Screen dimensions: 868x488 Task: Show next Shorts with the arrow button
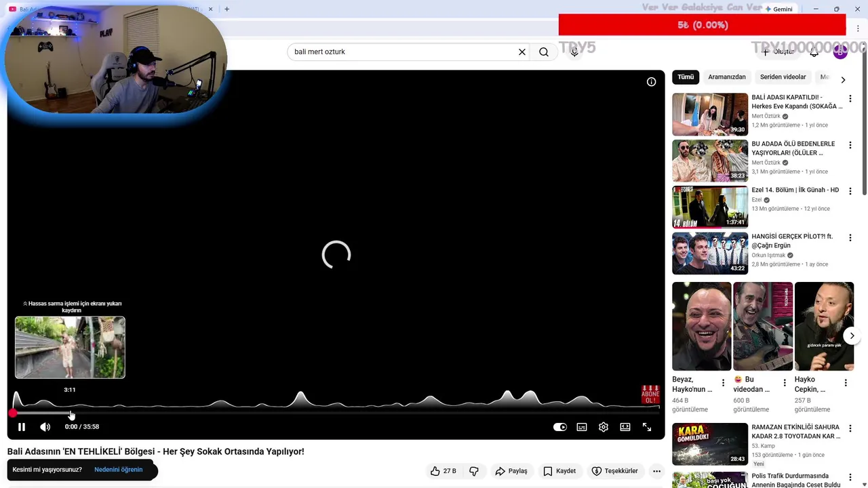point(852,335)
